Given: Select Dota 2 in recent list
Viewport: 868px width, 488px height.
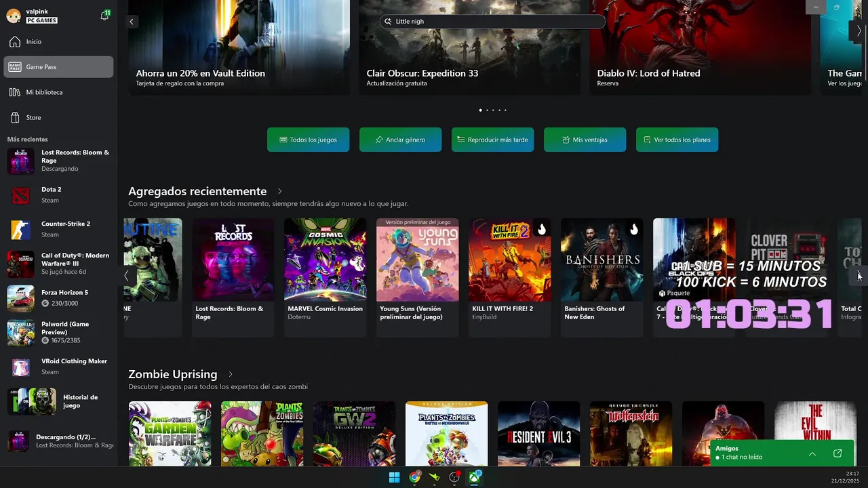Looking at the screenshot, I should (x=58, y=195).
